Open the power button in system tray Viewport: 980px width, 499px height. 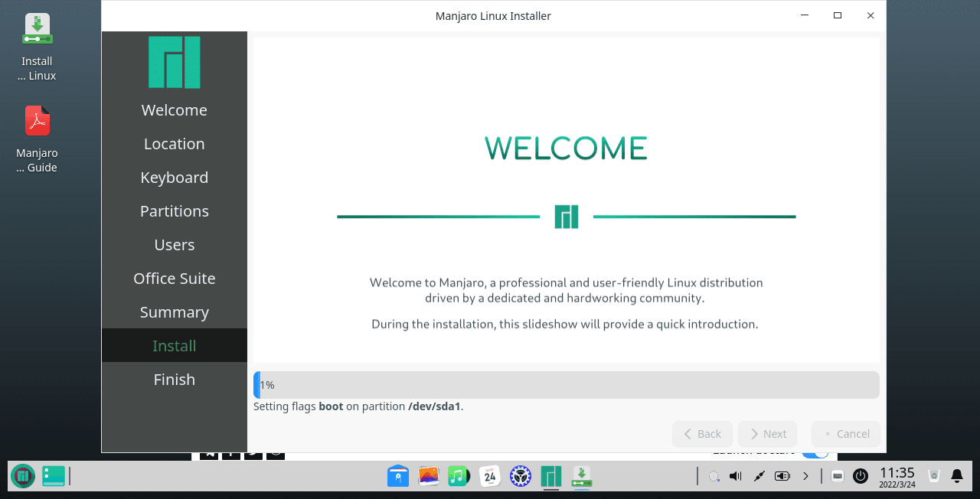click(x=860, y=476)
